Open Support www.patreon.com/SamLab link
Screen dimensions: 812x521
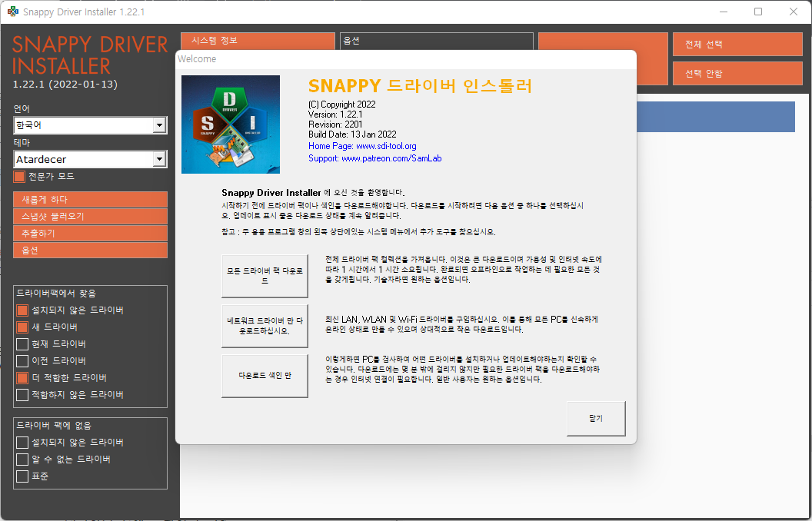click(375, 158)
